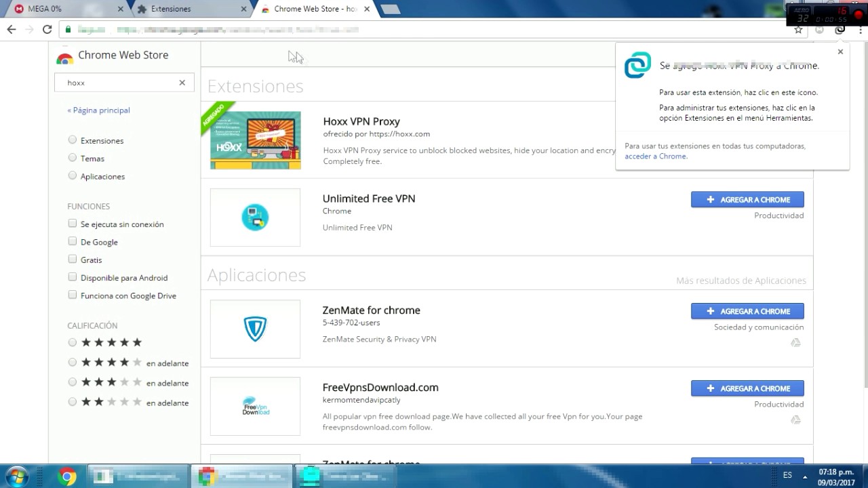
Task: Close the Extensiones tab
Action: pyautogui.click(x=243, y=9)
